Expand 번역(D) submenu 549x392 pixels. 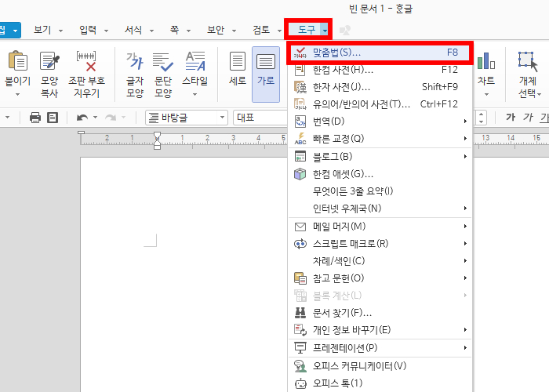click(x=380, y=121)
